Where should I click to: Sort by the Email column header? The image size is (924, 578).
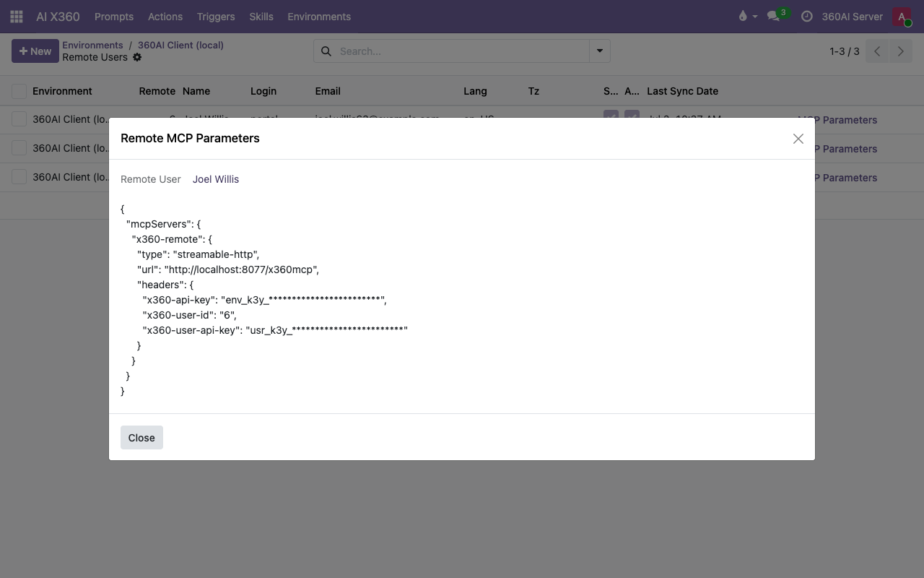click(x=328, y=91)
